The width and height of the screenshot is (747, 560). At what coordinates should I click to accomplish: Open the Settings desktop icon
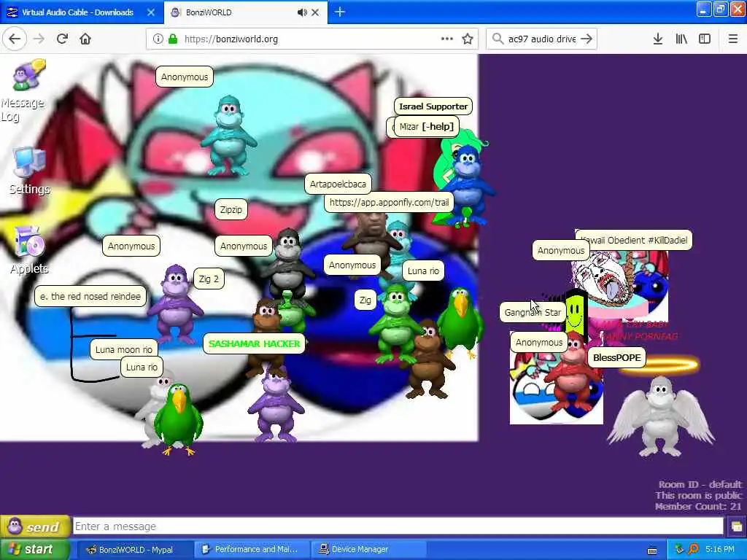pos(29,171)
